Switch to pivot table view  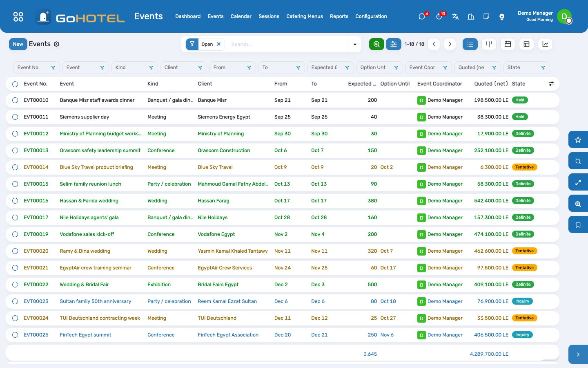tap(526, 44)
